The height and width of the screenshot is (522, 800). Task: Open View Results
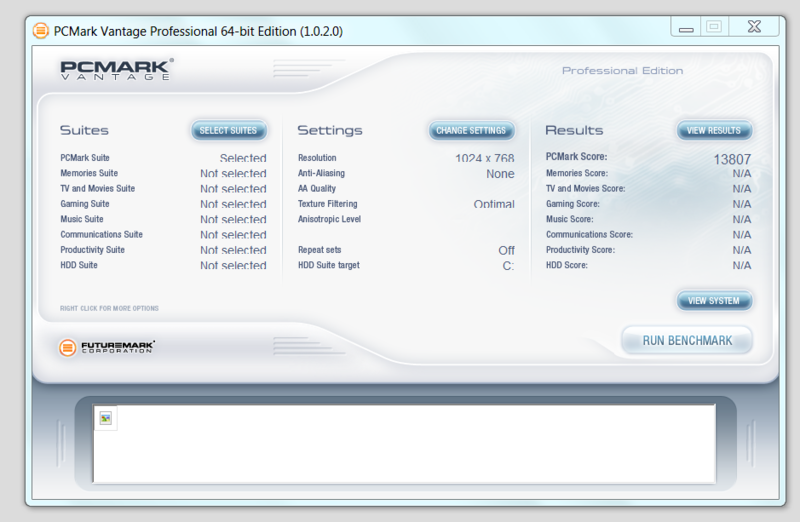click(x=714, y=131)
